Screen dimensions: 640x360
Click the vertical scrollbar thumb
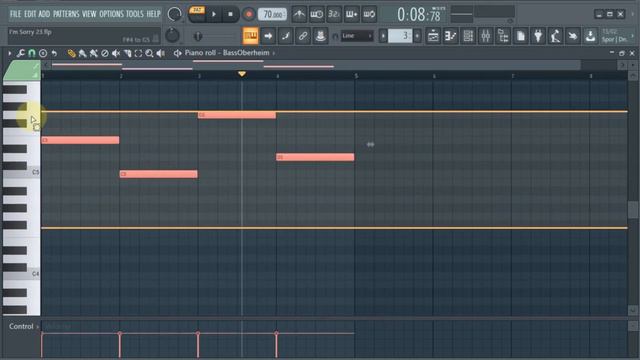[x=633, y=210]
